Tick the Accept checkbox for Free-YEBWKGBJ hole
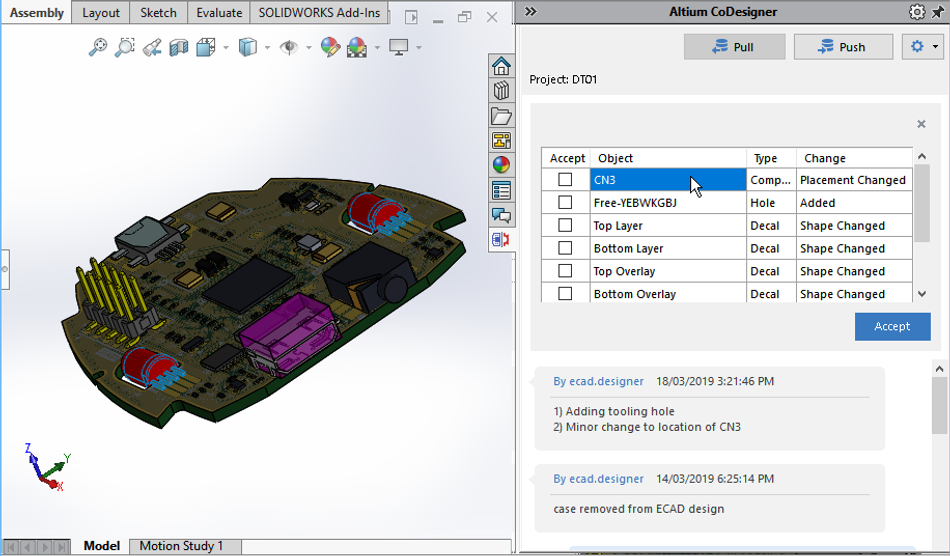 (566, 203)
